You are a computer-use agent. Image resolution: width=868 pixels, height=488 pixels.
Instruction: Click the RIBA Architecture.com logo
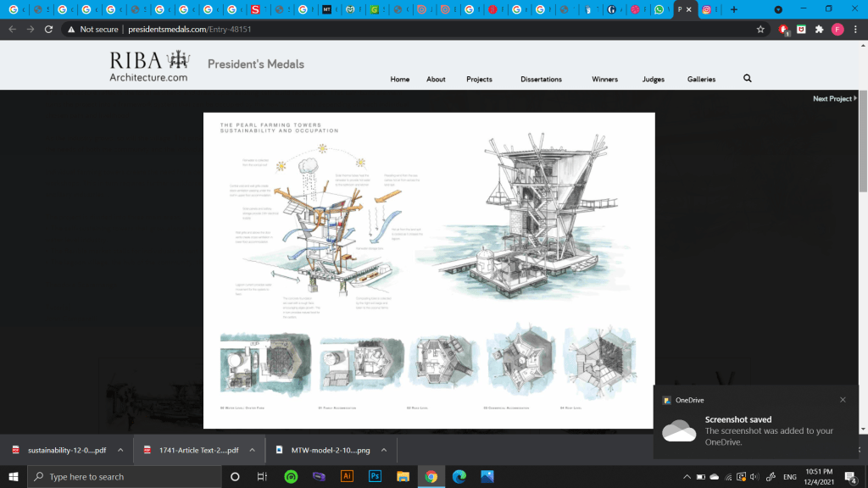point(149,67)
